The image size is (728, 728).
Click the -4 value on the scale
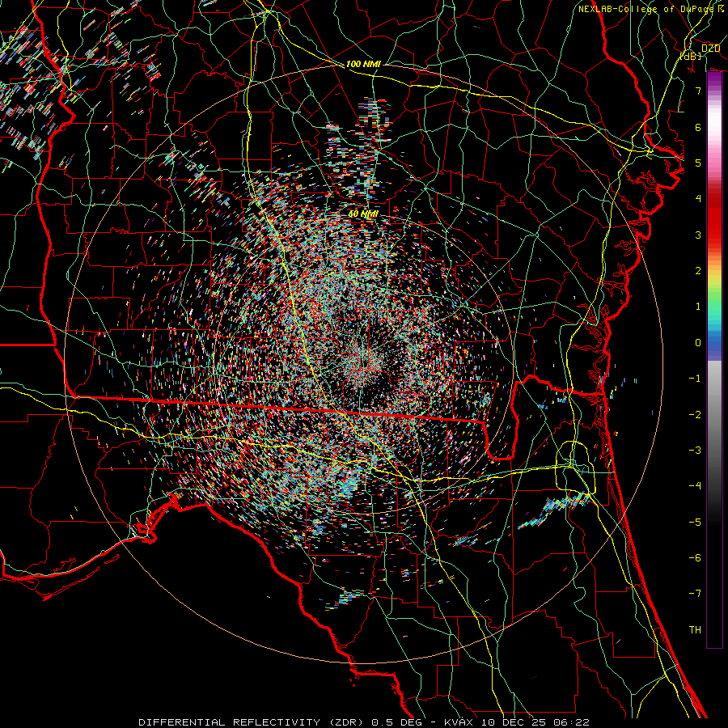coord(695,486)
